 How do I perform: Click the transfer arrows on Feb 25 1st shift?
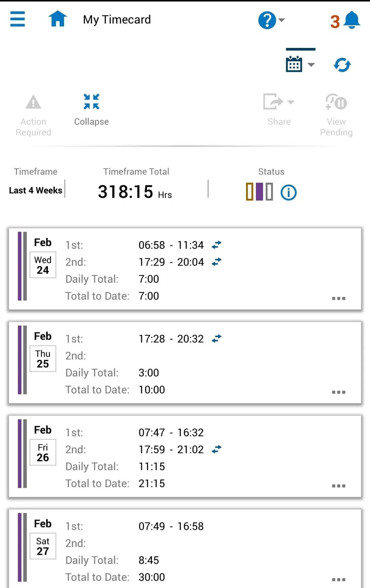click(x=217, y=339)
